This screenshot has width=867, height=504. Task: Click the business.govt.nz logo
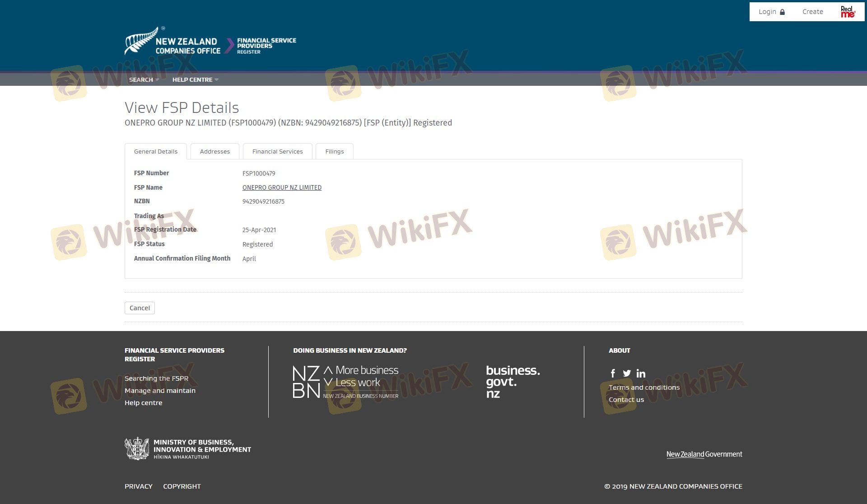click(x=513, y=382)
